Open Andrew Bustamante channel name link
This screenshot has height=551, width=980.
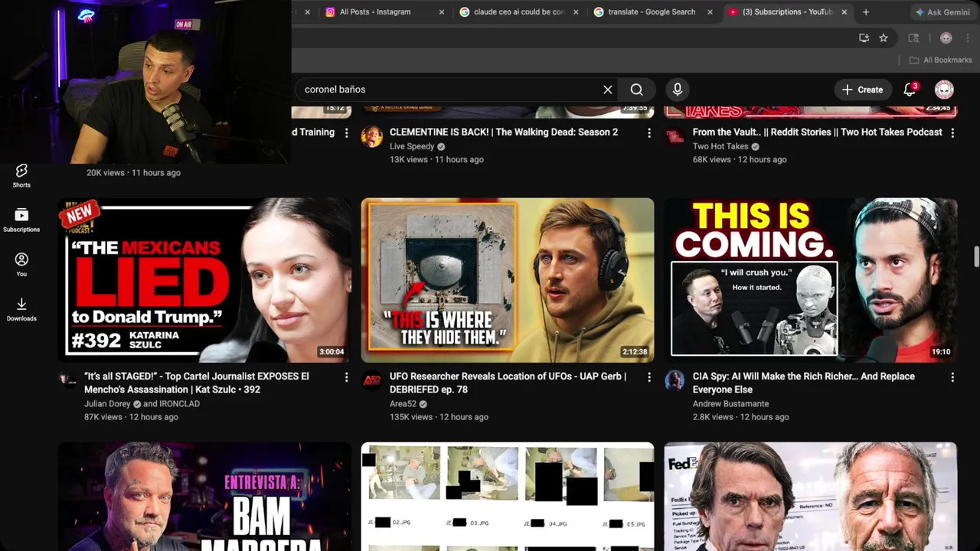730,404
